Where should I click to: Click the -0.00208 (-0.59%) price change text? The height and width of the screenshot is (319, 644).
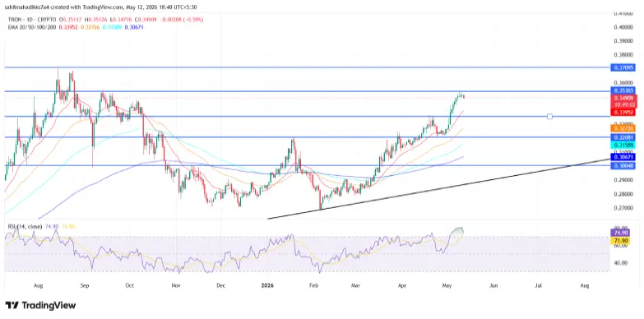(182, 19)
